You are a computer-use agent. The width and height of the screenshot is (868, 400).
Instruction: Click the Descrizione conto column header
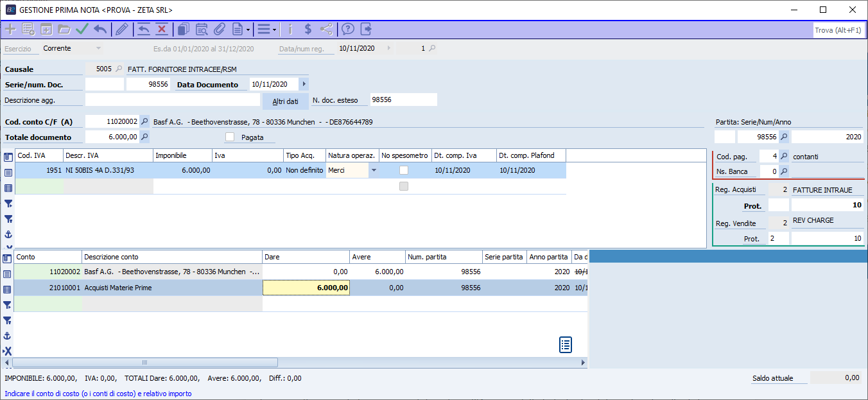[x=171, y=257]
